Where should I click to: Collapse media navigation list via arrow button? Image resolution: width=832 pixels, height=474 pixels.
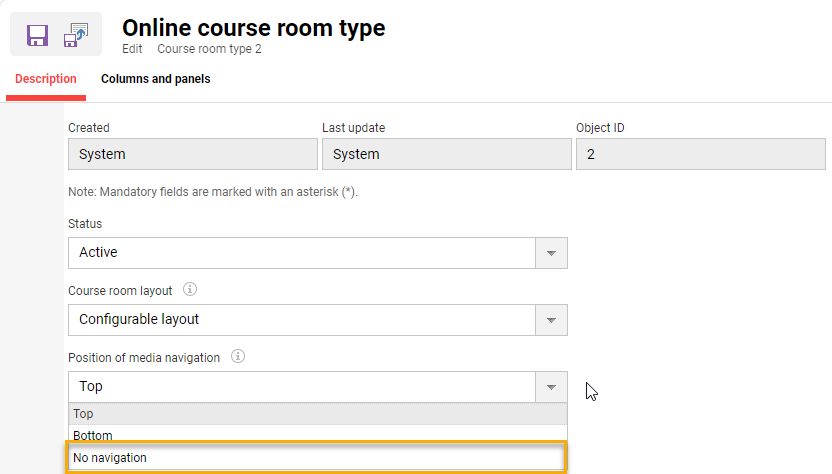pyautogui.click(x=551, y=387)
